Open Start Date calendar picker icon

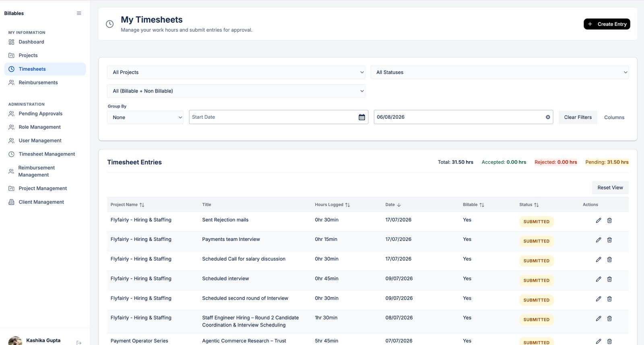362,117
